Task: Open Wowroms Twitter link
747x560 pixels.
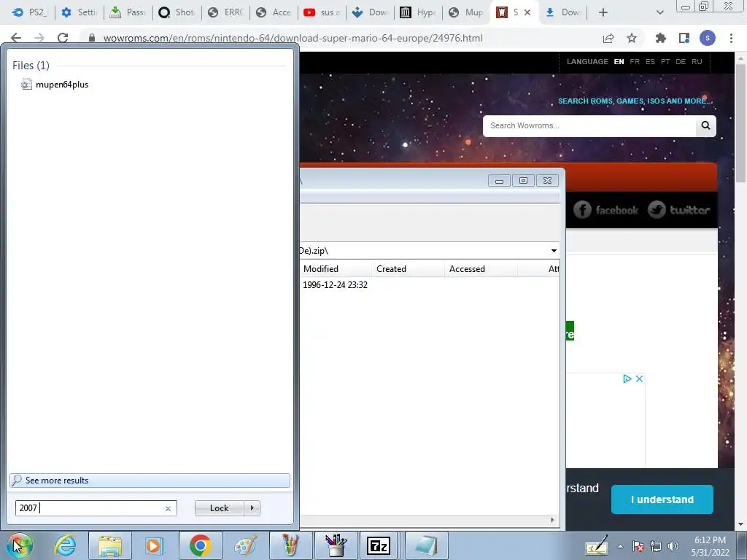Action: 679,210
